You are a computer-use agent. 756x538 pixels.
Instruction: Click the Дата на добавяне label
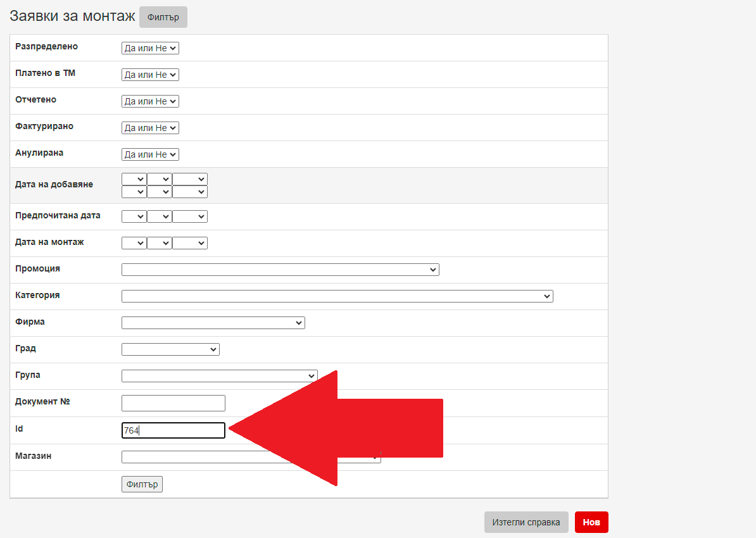point(54,184)
